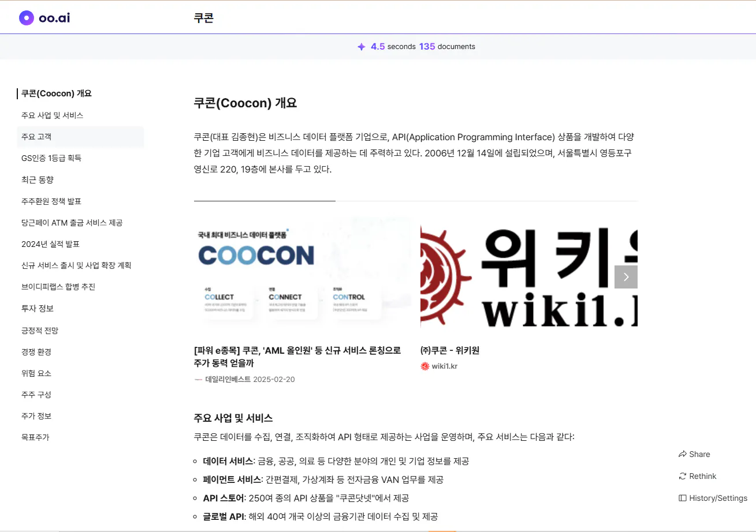Select 쿠콘(Coocon) 개요 in the sidebar

click(x=57, y=93)
